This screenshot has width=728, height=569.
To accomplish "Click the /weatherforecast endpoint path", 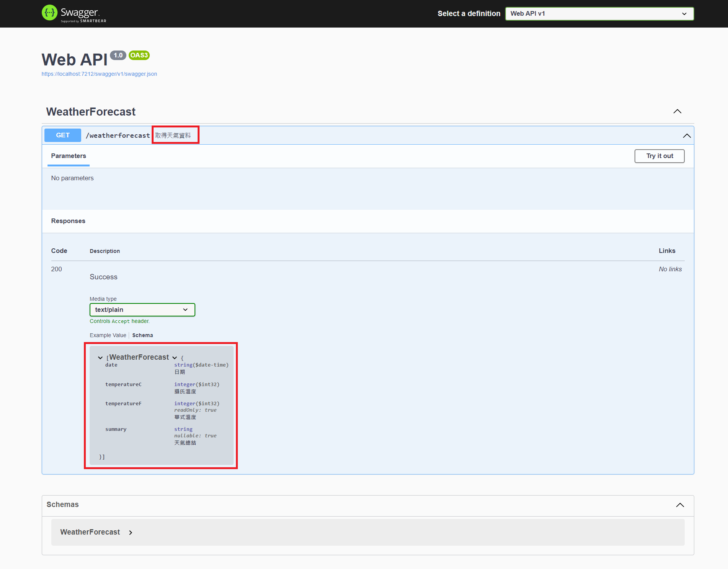I will 118,135.
